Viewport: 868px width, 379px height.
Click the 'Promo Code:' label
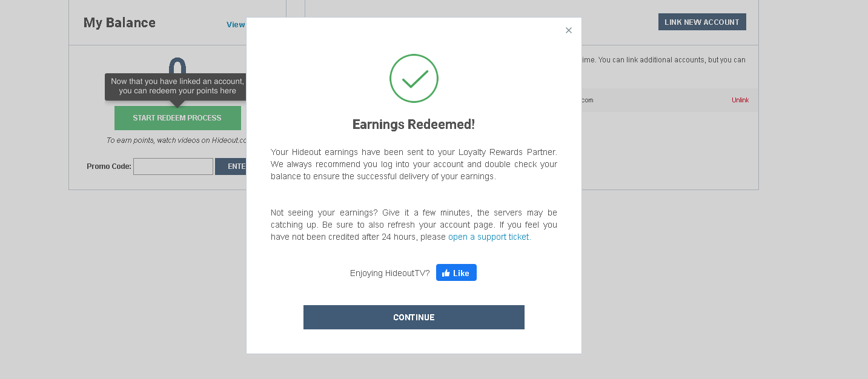pyautogui.click(x=109, y=166)
